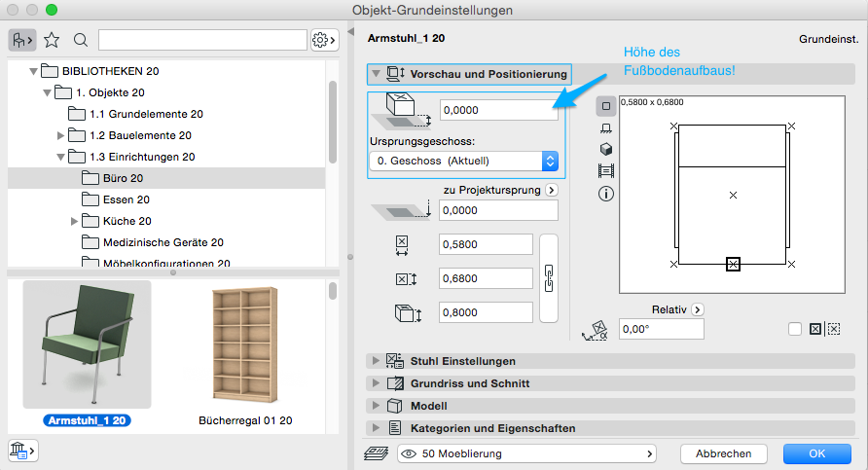Show the 2D plan symbol preview
This screenshot has height=470, width=868.
pos(605,105)
